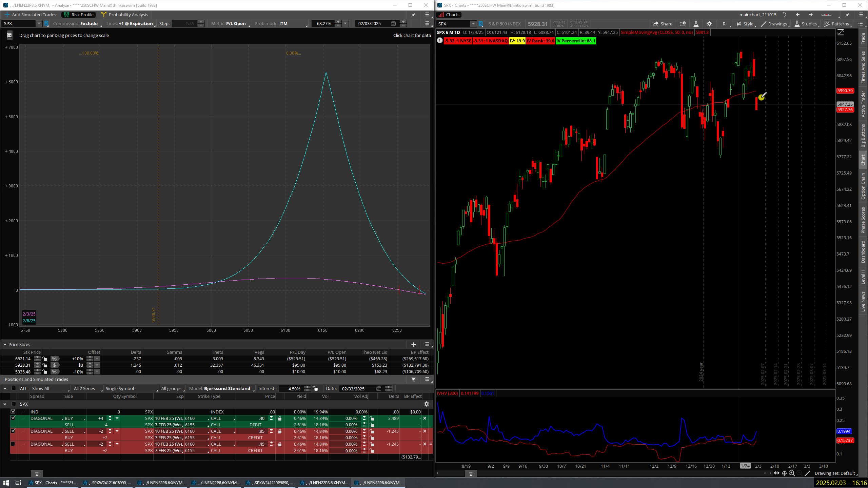Screen dimensions: 868x488
Task: Click the Edit Studies flask icon
Action: point(696,24)
